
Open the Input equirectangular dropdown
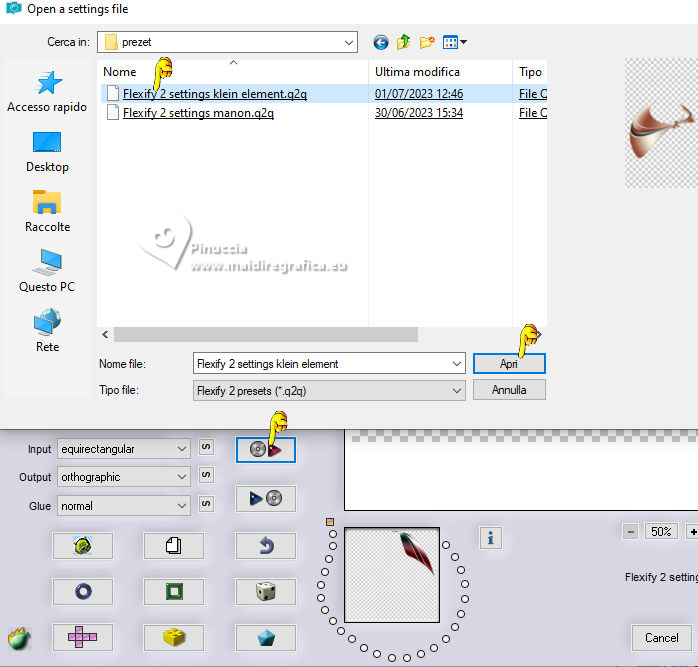tap(124, 449)
